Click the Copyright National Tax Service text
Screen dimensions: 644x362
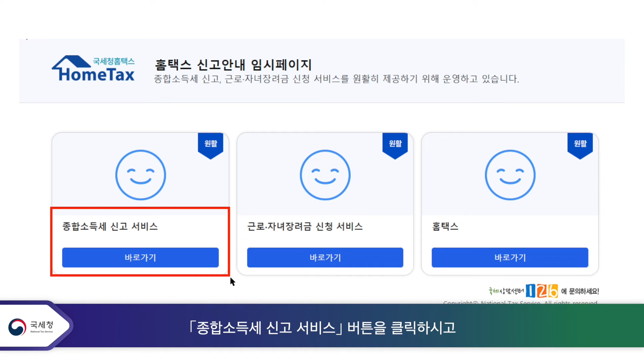pyautogui.click(x=520, y=303)
